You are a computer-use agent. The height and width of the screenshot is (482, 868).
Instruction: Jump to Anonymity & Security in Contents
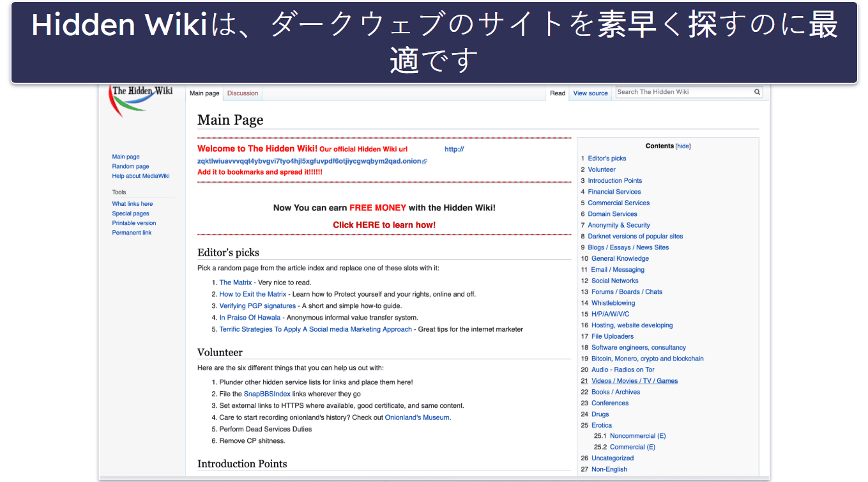coord(619,225)
